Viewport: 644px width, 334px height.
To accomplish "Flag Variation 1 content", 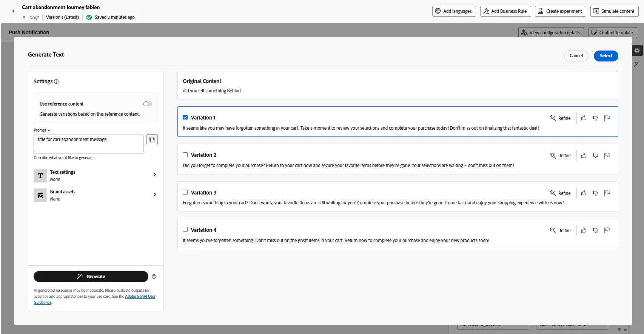I will click(x=607, y=118).
